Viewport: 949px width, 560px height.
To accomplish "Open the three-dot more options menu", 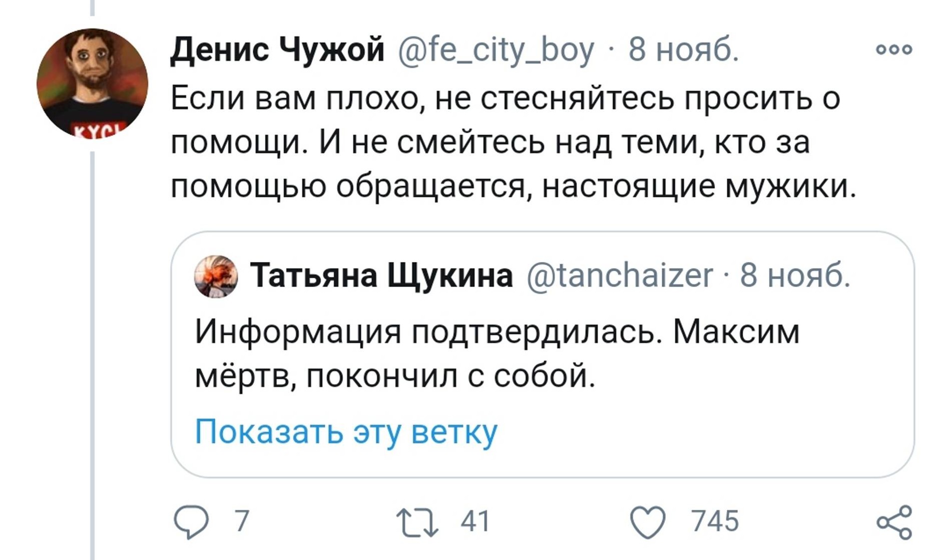I will [894, 49].
